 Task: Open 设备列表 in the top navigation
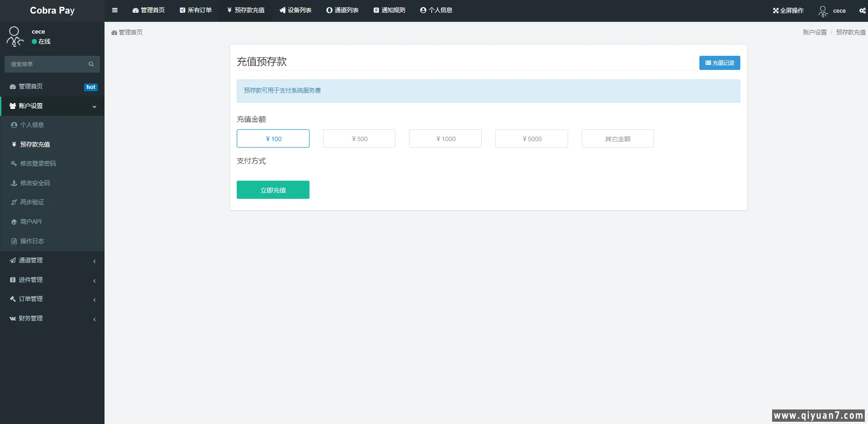[x=295, y=10]
